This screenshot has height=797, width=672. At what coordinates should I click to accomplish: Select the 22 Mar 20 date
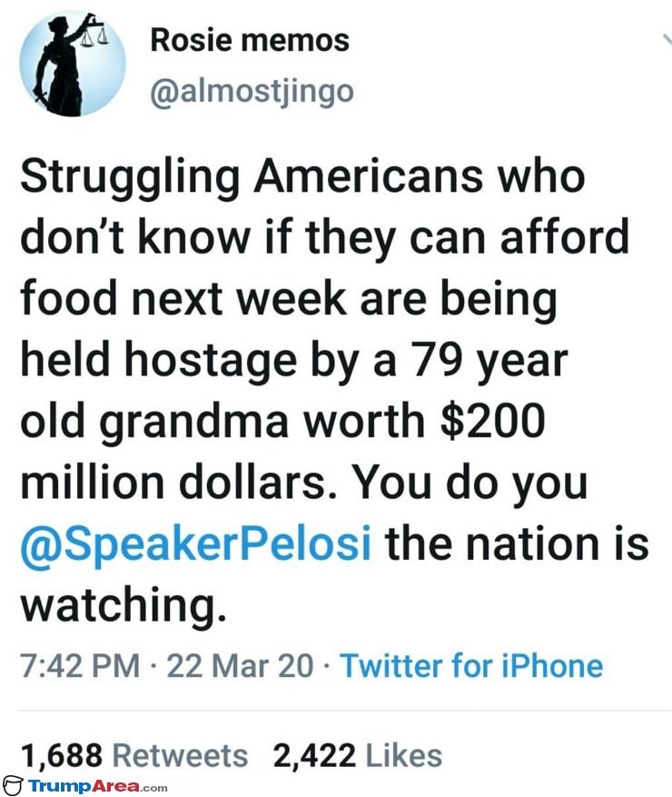pyautogui.click(x=241, y=666)
